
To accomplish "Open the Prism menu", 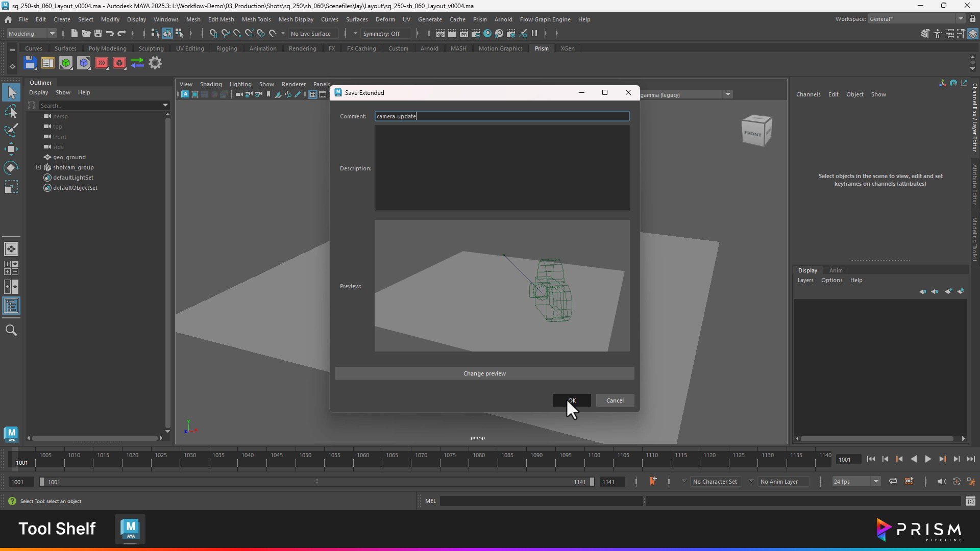I will click(480, 19).
